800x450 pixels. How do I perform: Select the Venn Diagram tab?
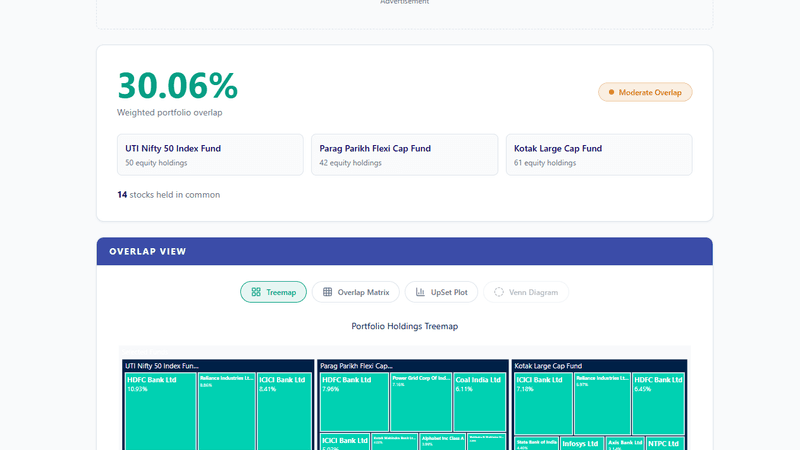526,292
